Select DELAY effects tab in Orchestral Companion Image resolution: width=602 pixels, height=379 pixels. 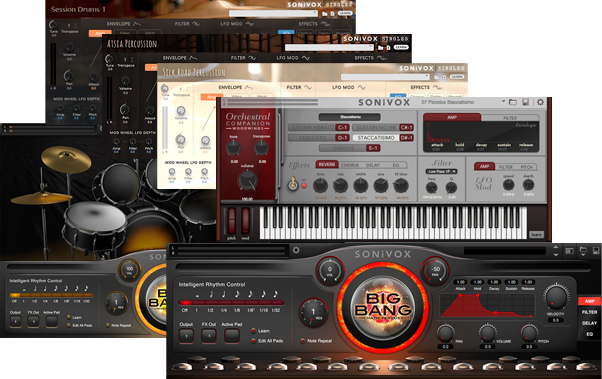tap(372, 165)
